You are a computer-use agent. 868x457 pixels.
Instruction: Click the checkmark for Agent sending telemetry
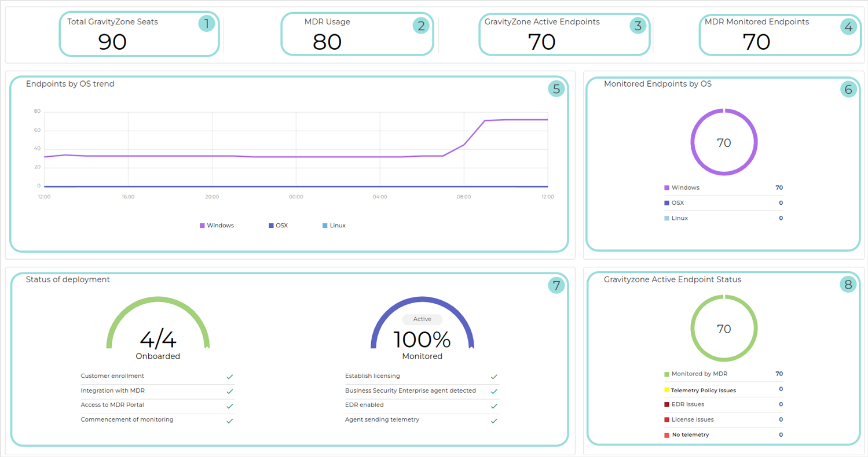pyautogui.click(x=494, y=421)
